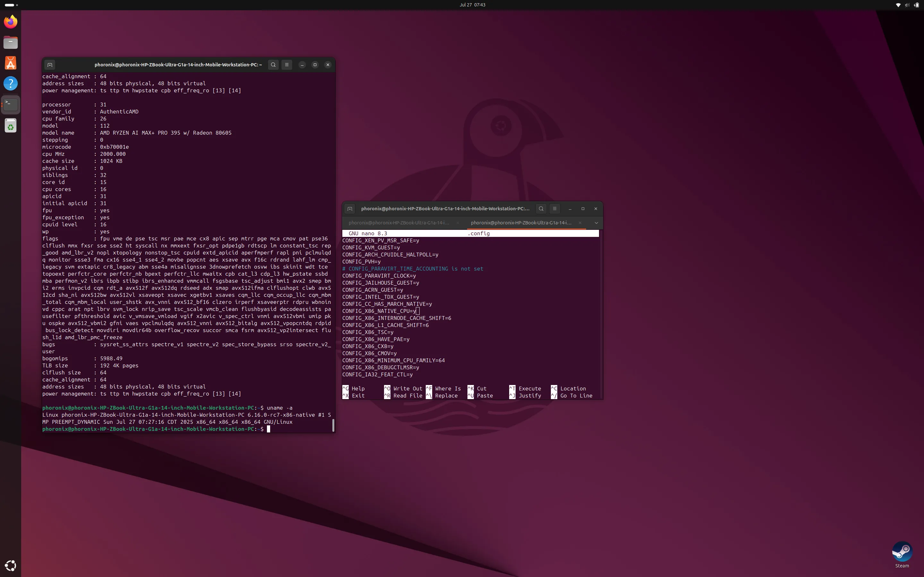
Task: Open hamburger menu in left terminal
Action: [x=287, y=65]
